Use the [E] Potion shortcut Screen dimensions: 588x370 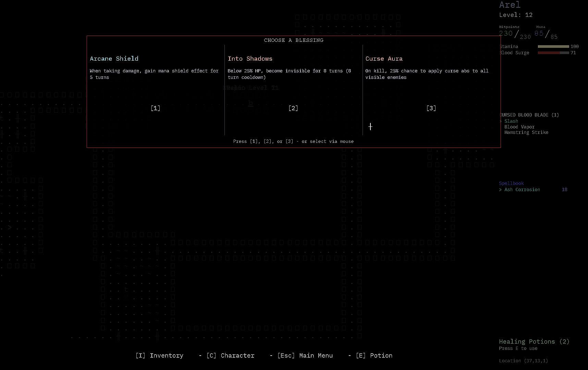click(374, 356)
